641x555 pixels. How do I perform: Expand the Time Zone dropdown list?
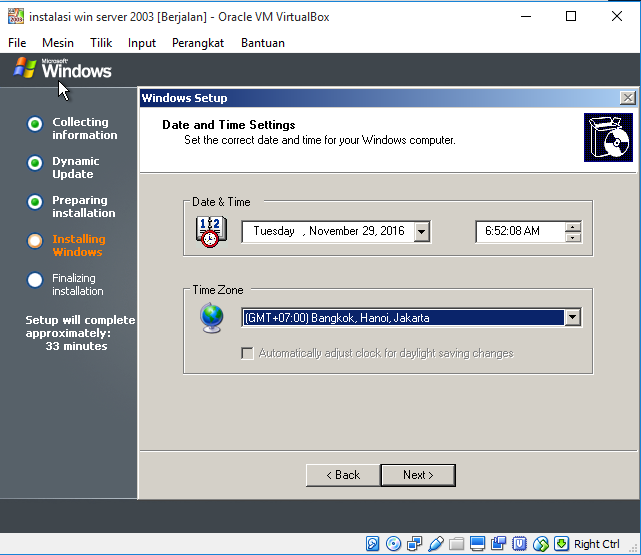[572, 317]
